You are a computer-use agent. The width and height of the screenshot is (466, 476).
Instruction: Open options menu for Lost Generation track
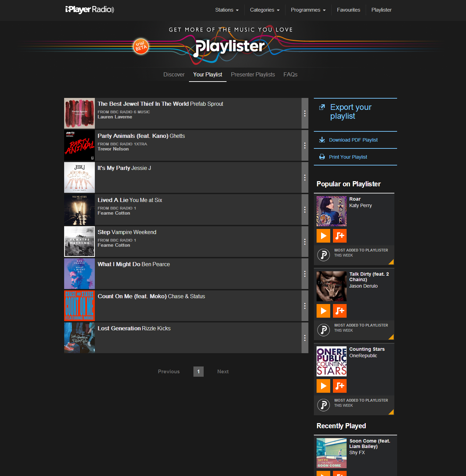tap(305, 338)
